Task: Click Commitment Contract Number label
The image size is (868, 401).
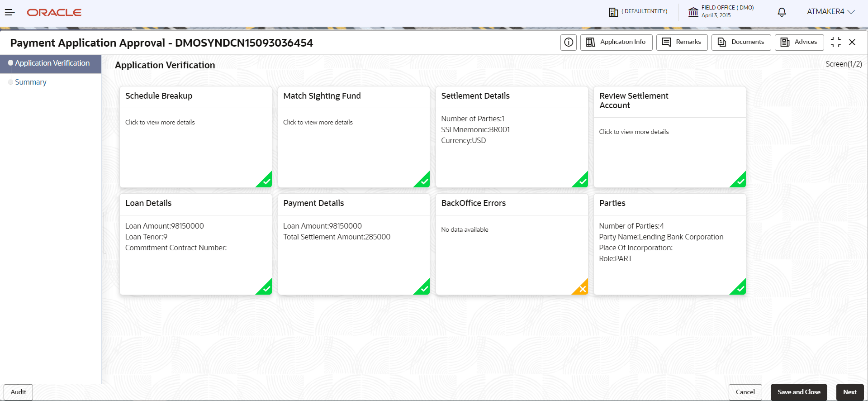Action: (176, 248)
